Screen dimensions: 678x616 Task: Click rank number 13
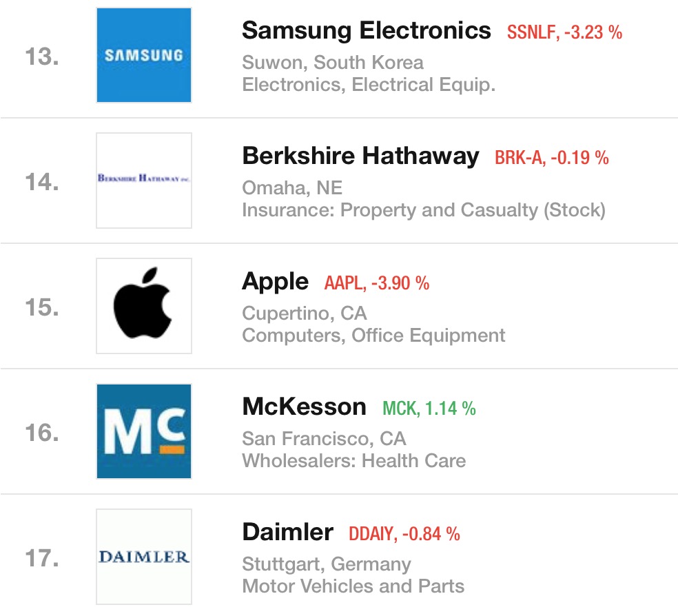41,57
